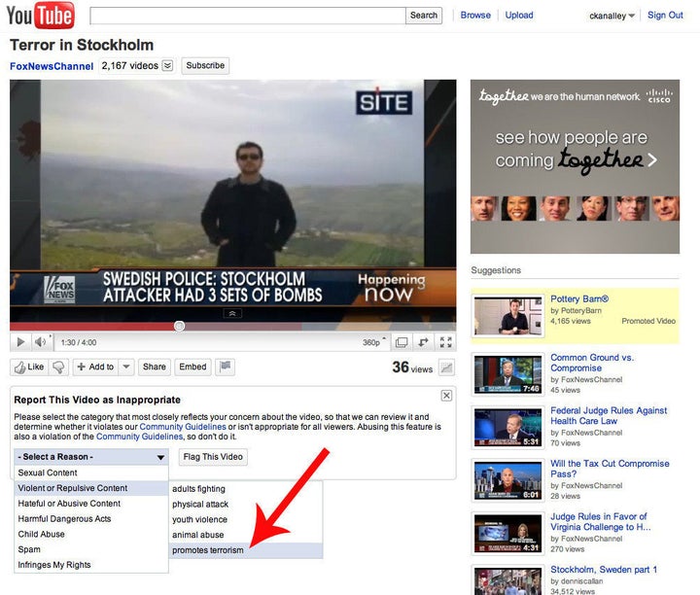Click the flag icon button
Viewport: 700px width, 595px height.
click(x=225, y=367)
